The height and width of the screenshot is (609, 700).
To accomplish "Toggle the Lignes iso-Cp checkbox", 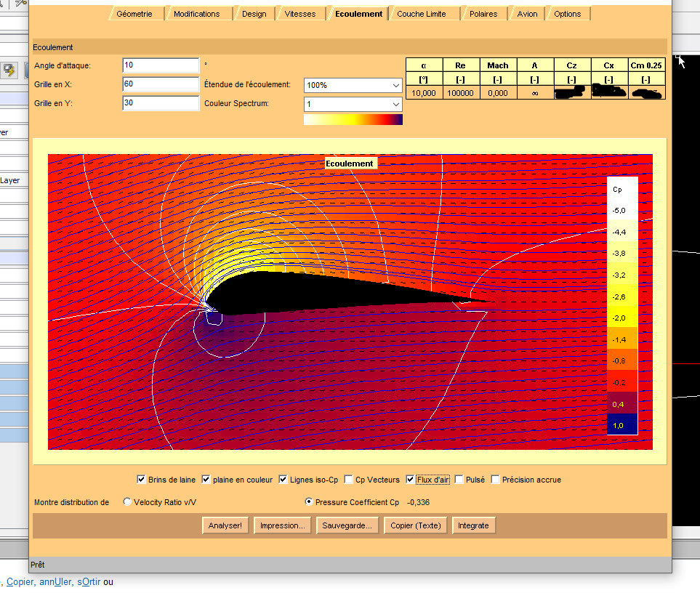I will (x=283, y=480).
